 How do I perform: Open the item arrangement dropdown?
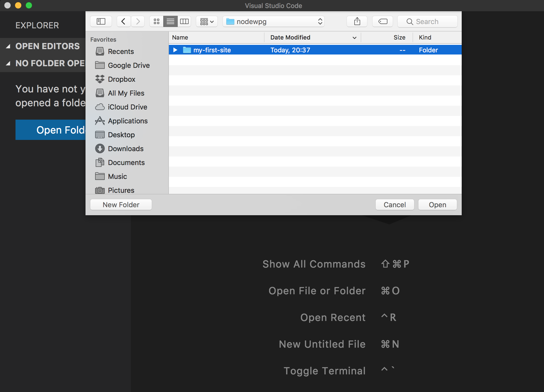pyautogui.click(x=207, y=21)
